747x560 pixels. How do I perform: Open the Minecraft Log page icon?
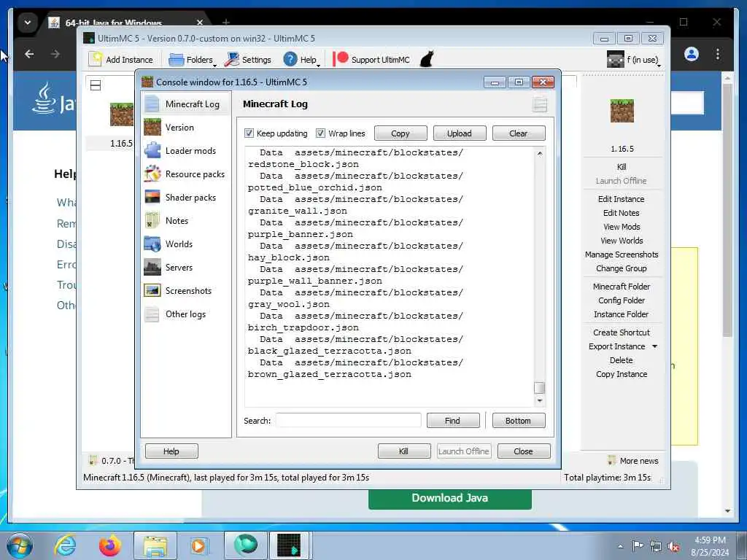(x=152, y=104)
